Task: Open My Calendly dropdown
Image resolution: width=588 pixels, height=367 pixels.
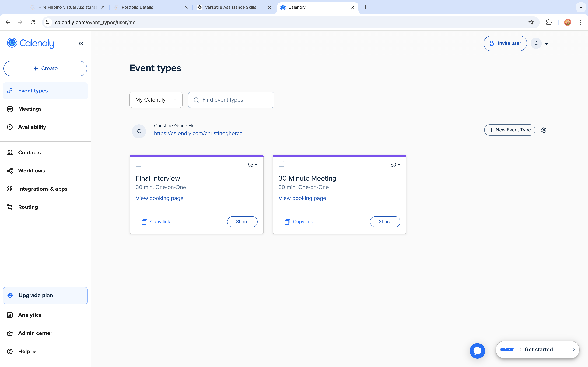Action: point(156,100)
